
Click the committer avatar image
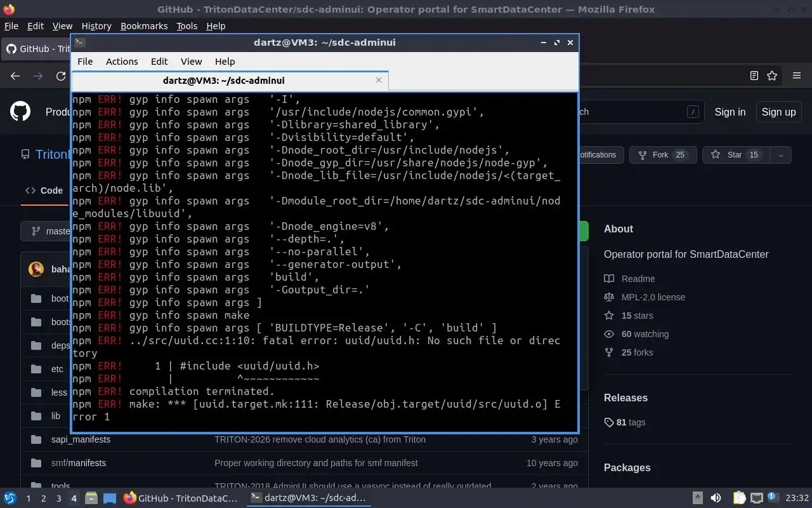pyautogui.click(x=36, y=269)
